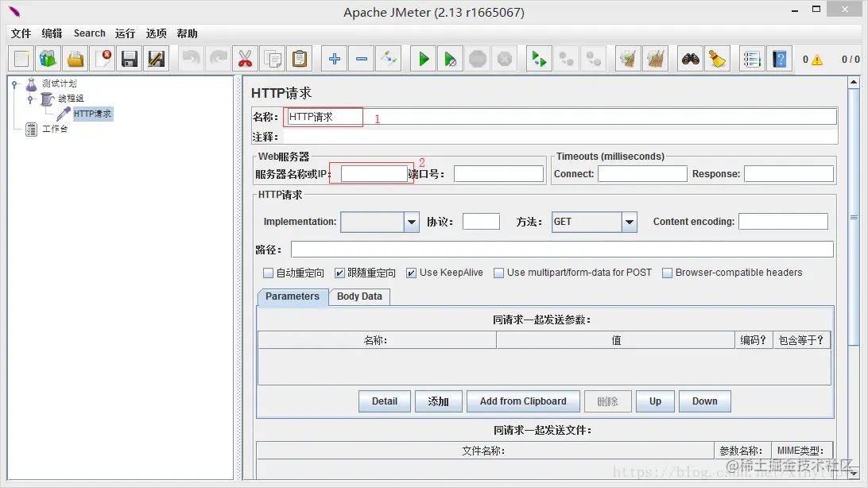
Task: Click the Detail button
Action: point(385,401)
